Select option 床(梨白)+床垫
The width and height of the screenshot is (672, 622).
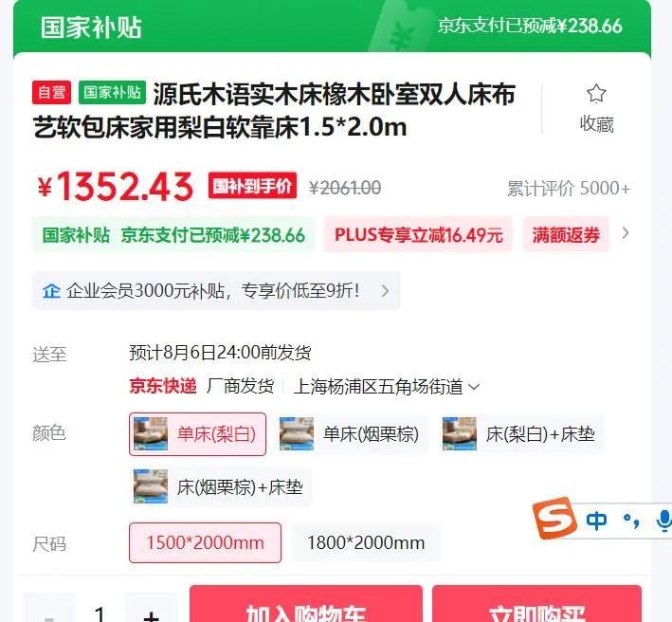pos(521,434)
